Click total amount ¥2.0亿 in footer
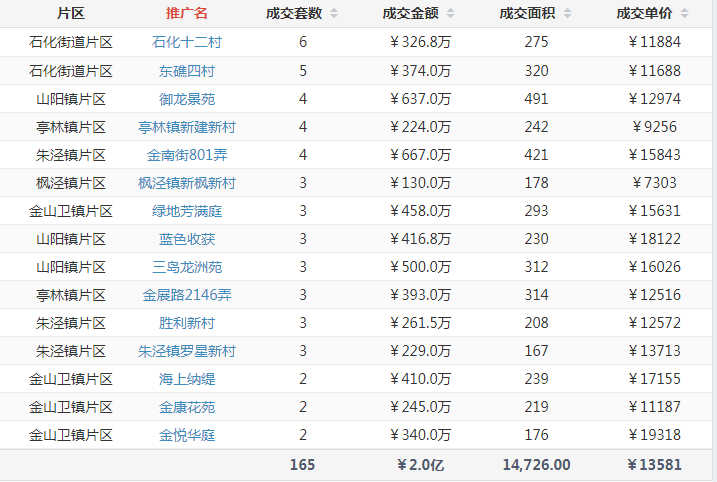The height and width of the screenshot is (482, 717). click(x=420, y=465)
